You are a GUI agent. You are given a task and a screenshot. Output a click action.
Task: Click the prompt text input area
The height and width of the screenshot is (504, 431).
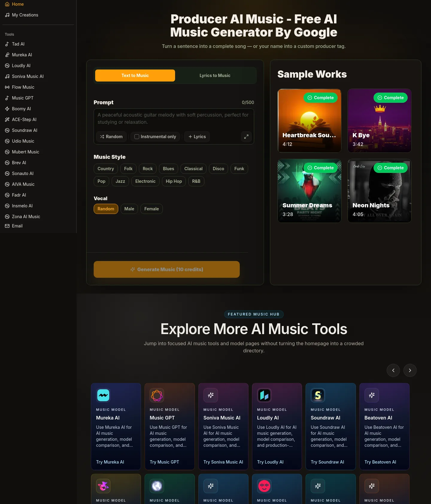click(174, 119)
